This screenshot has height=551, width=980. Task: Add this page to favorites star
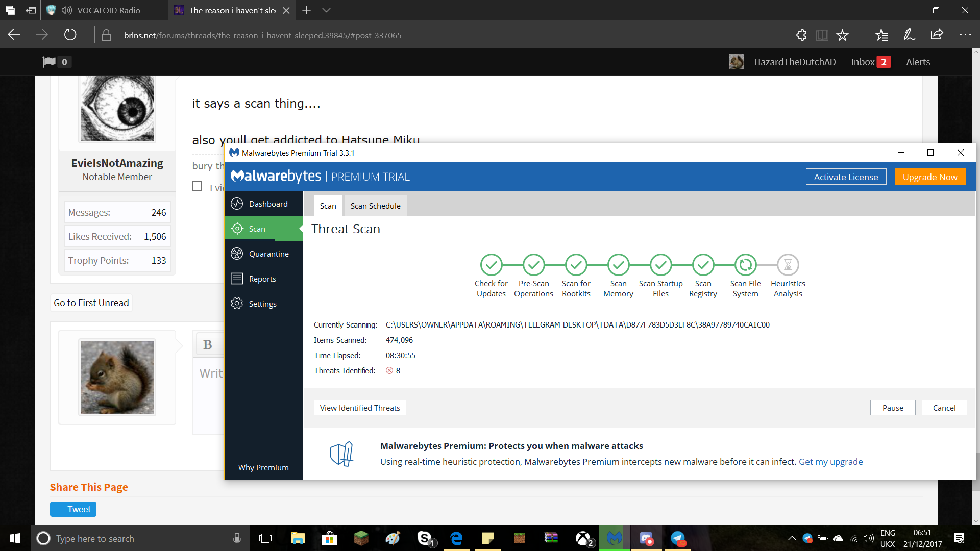pos(842,35)
